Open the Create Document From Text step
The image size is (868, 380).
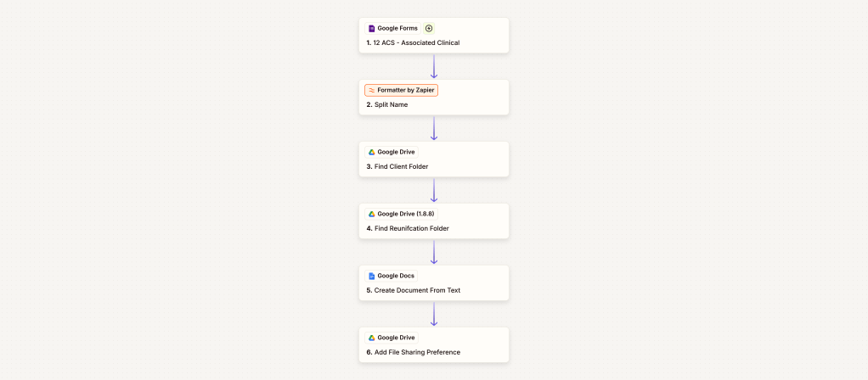tap(417, 290)
